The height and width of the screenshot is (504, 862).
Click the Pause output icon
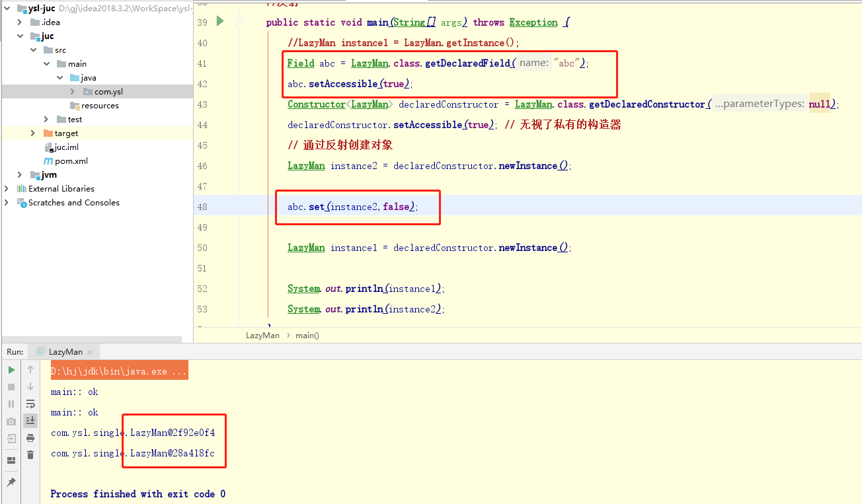11,404
